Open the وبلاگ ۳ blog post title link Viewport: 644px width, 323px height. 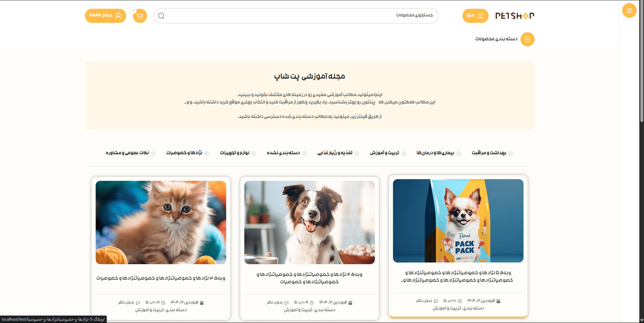[161, 278]
